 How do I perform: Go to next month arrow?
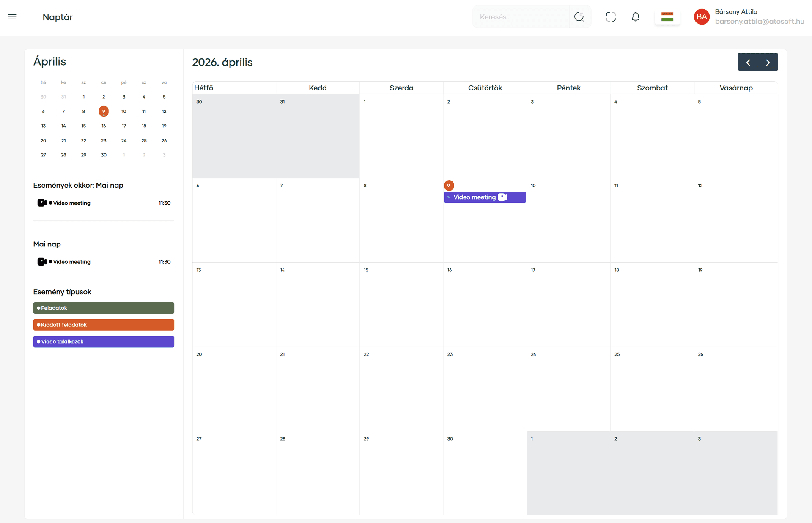point(768,62)
